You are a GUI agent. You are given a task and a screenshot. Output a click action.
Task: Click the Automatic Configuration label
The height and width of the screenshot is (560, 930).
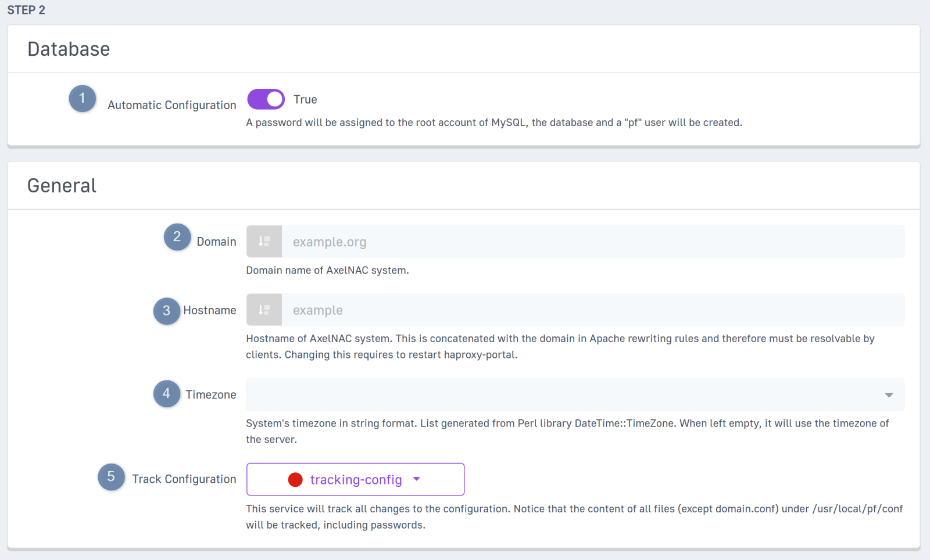point(171,105)
